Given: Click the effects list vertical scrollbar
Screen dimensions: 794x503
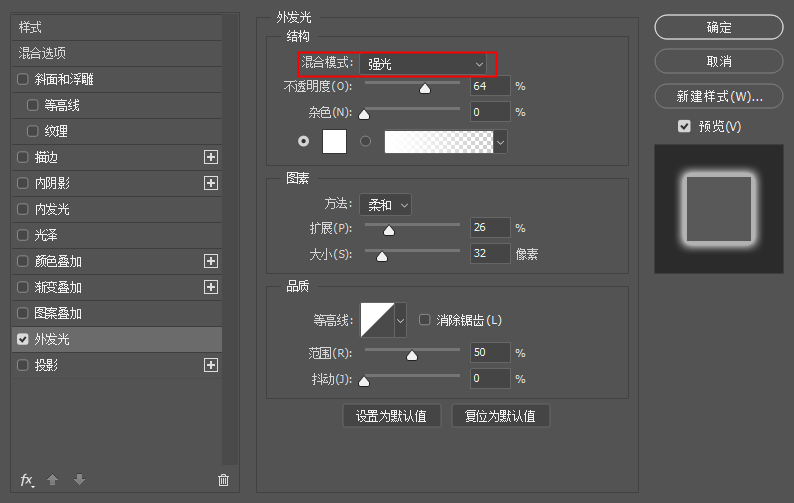Looking at the screenshot, I should [230, 239].
